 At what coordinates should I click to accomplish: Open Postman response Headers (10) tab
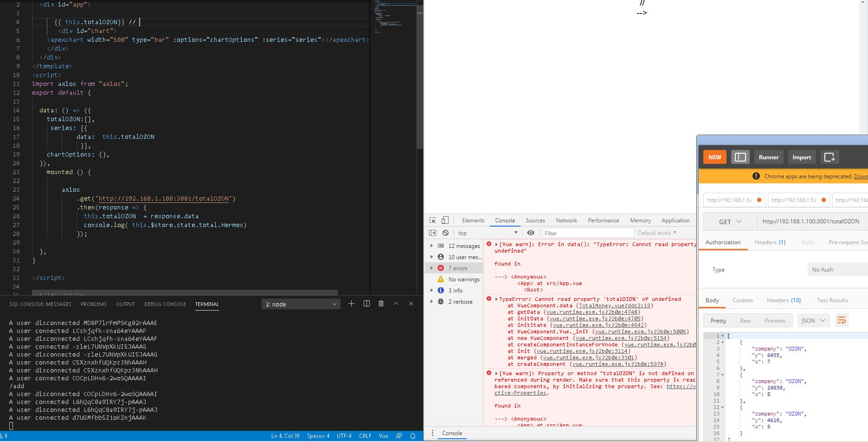[x=784, y=300]
